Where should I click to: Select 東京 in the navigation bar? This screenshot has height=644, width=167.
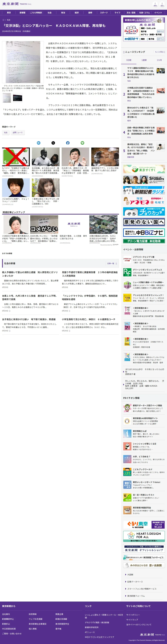pyautogui.click(x=9, y=13)
